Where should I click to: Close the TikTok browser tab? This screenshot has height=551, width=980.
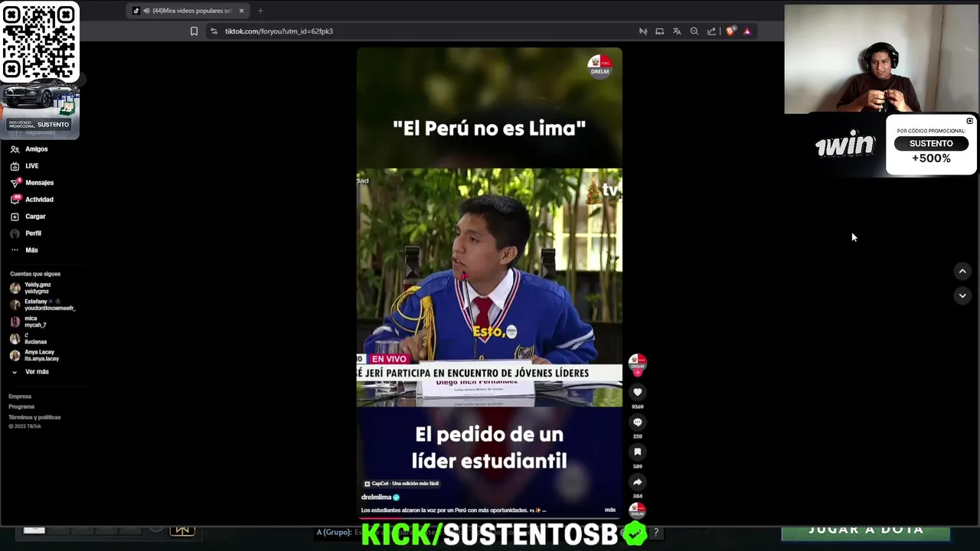click(241, 11)
